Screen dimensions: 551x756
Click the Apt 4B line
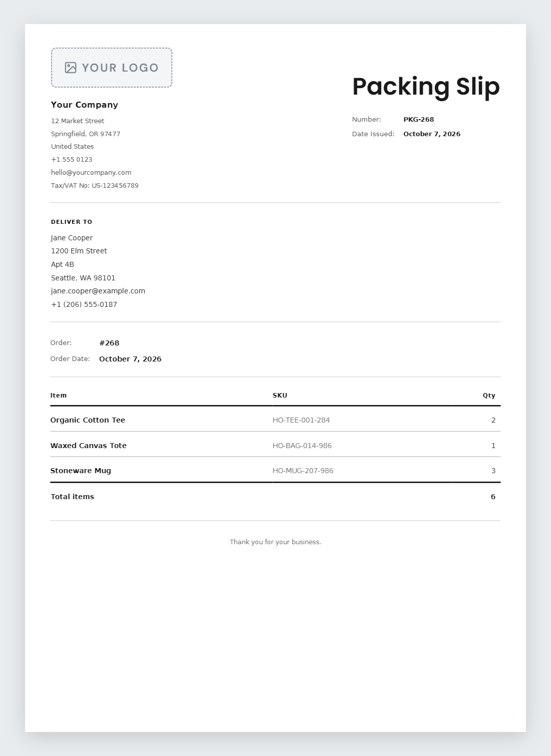coord(63,264)
